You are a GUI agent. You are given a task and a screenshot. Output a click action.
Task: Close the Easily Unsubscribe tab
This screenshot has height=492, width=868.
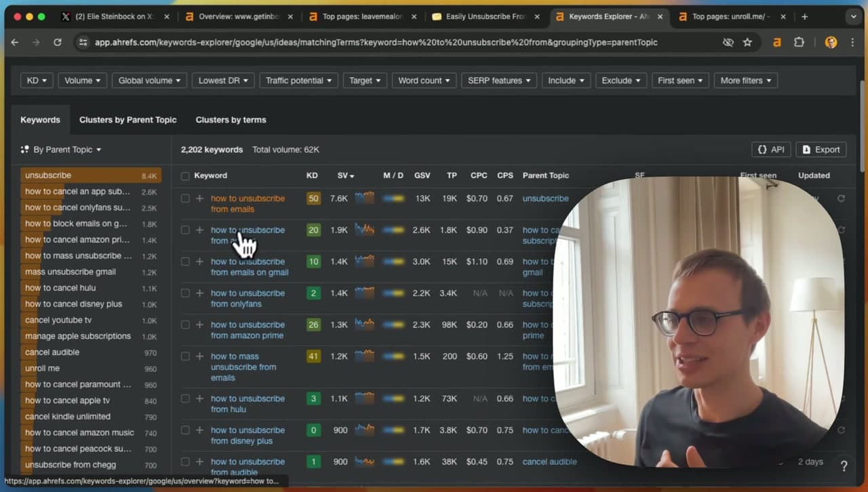(536, 16)
